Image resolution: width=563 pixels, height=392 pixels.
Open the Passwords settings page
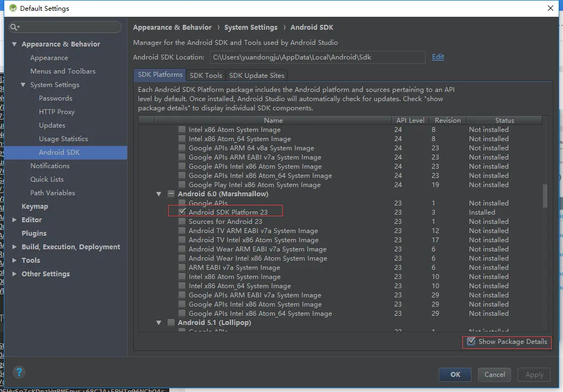pyautogui.click(x=56, y=98)
